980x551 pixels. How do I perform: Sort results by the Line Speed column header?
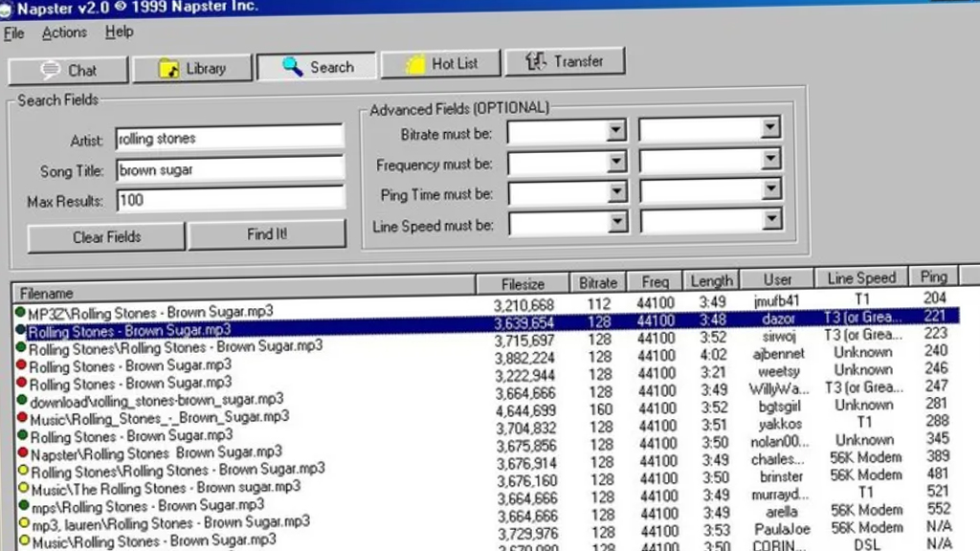tap(861, 278)
